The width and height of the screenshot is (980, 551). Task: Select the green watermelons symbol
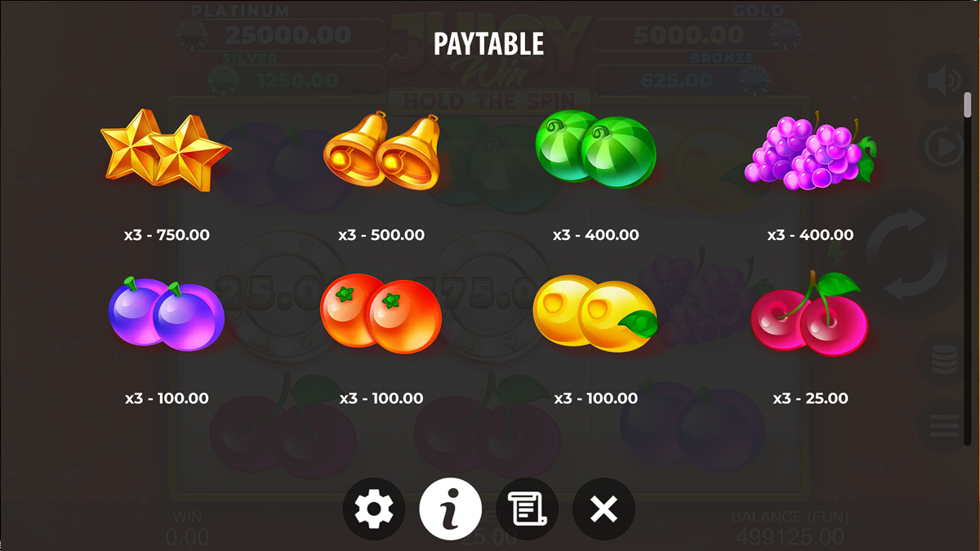(x=596, y=150)
